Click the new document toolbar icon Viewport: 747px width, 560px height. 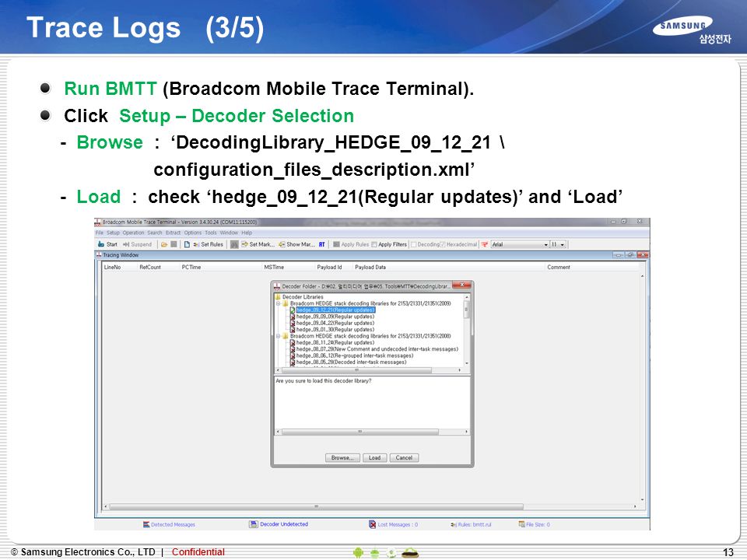pyautogui.click(x=187, y=244)
